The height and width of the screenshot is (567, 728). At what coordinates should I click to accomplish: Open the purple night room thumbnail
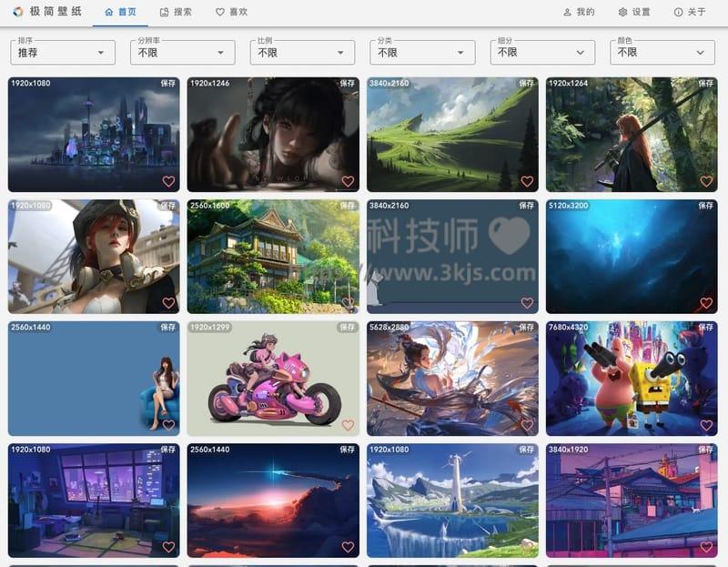(94, 501)
